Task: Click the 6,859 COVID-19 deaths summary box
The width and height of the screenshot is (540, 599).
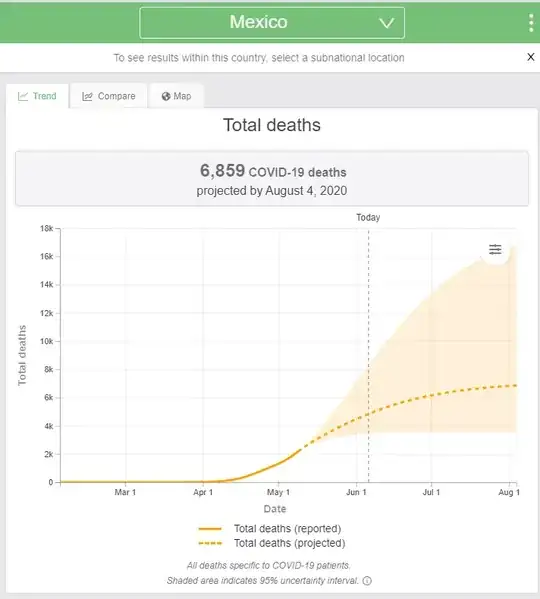Action: (272, 179)
